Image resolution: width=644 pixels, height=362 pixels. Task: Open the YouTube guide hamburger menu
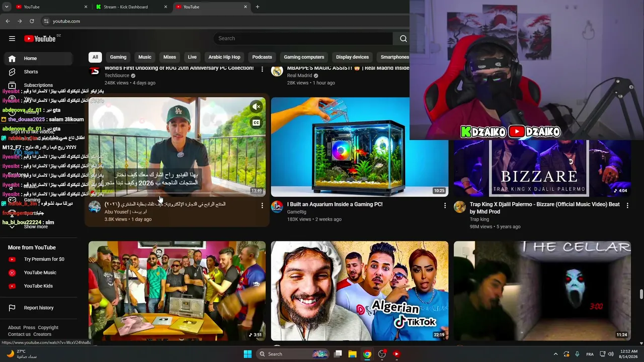click(12, 39)
